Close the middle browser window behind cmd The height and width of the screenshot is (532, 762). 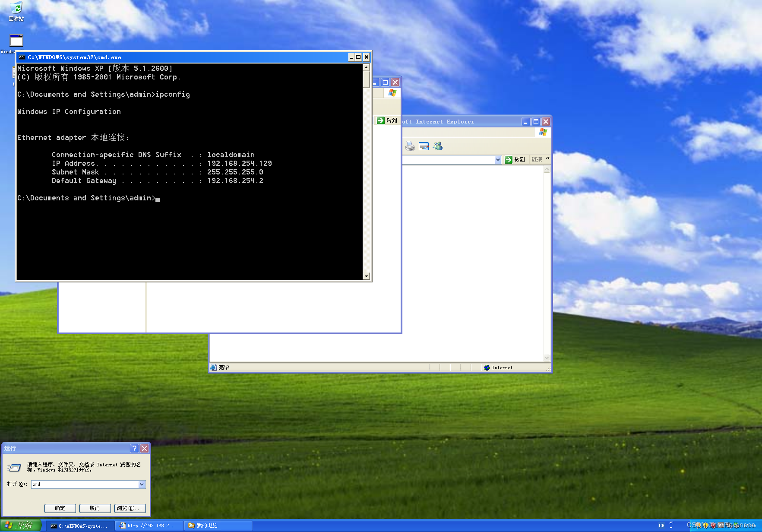[395, 82]
